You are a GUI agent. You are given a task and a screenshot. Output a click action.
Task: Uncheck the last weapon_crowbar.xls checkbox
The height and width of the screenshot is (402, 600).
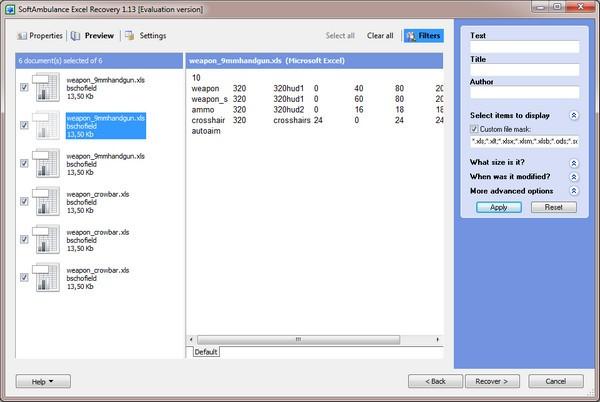[24, 277]
